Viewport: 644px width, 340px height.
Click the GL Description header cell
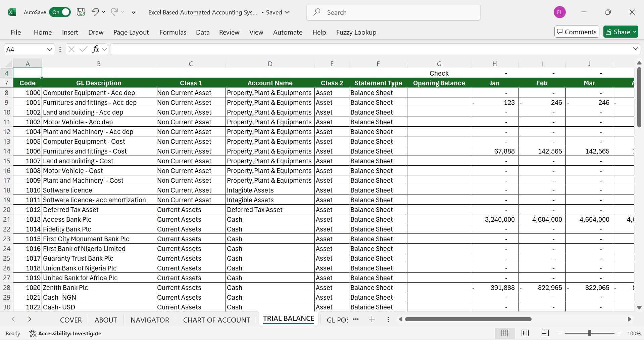(99, 83)
